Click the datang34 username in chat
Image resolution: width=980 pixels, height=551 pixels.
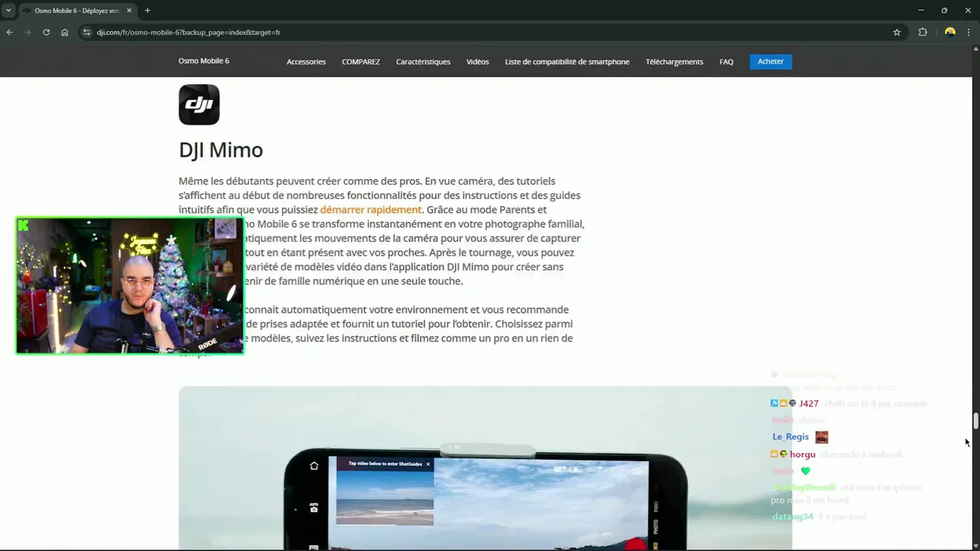[x=792, y=517]
